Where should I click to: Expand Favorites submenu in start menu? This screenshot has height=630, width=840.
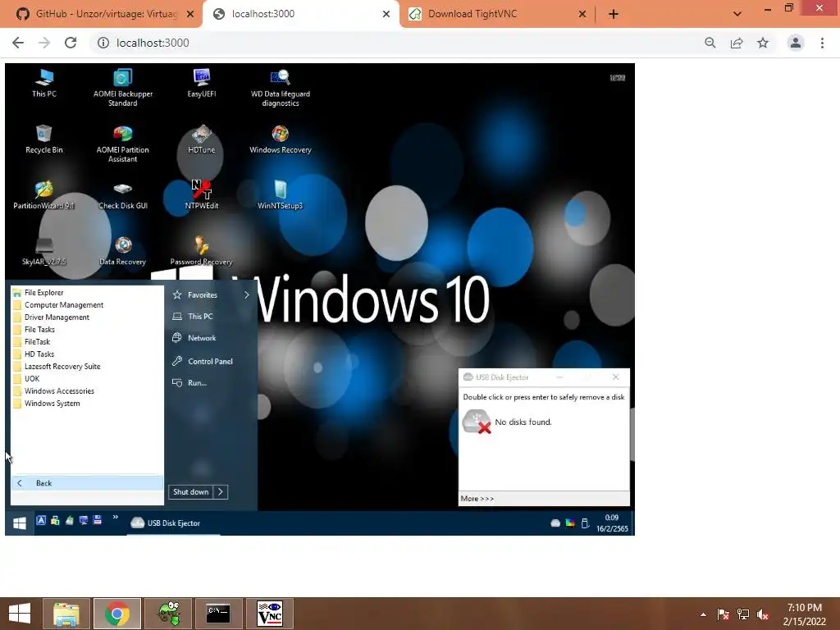[x=211, y=294]
